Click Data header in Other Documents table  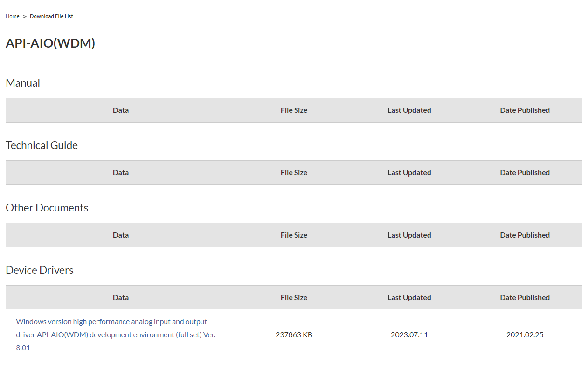(x=121, y=235)
